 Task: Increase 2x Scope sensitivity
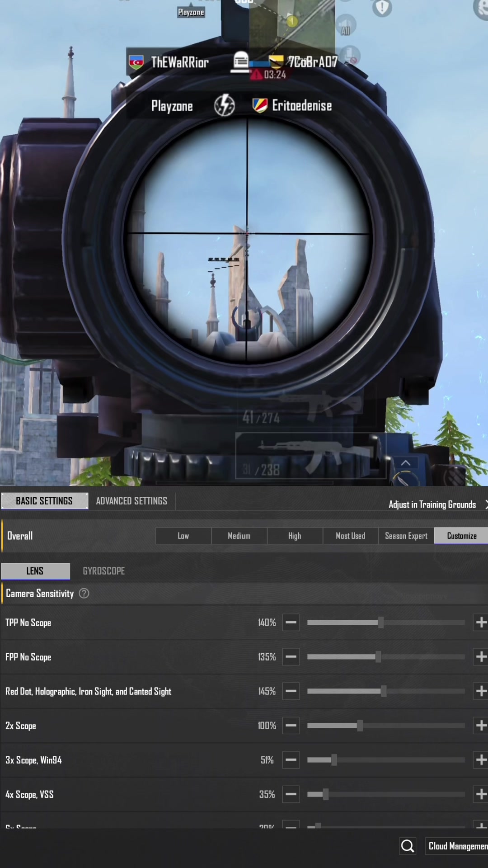(481, 726)
